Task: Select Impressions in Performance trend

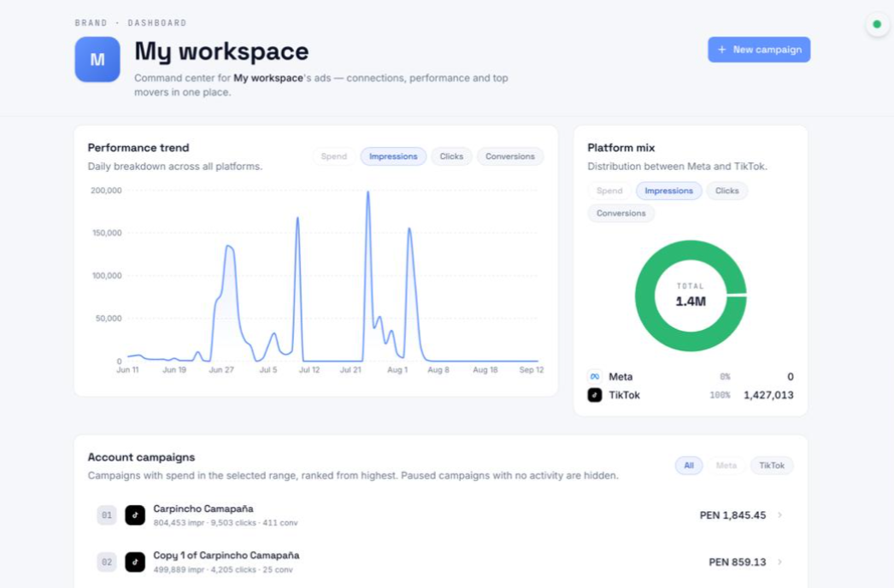Action: point(393,156)
